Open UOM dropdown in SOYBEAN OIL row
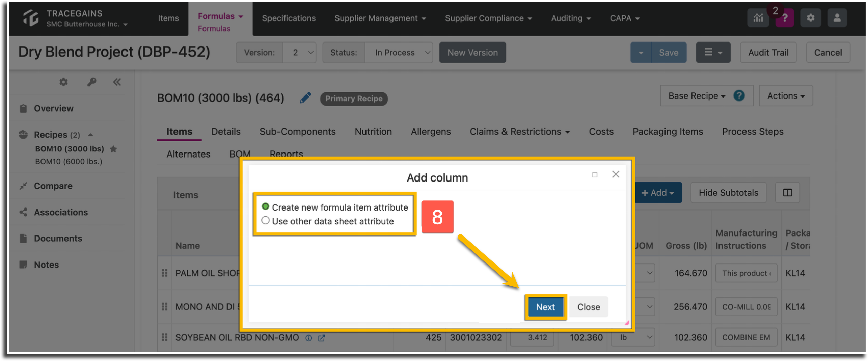The height and width of the screenshot is (361, 868). pyautogui.click(x=633, y=337)
